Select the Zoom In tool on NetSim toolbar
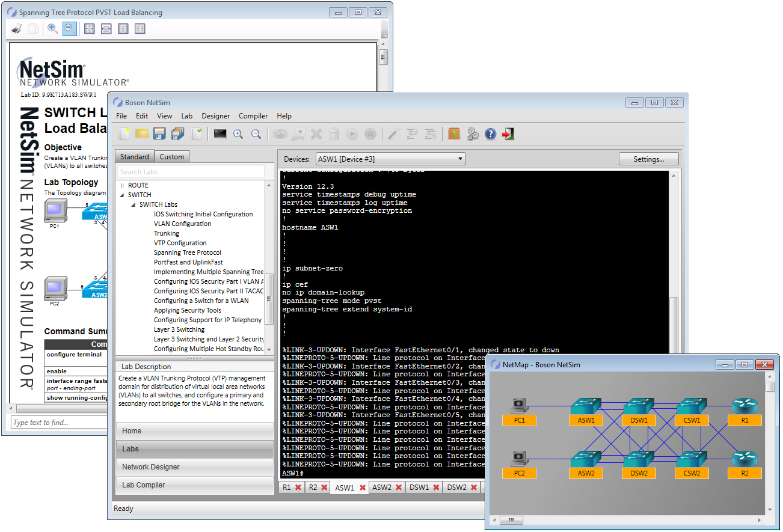The width and height of the screenshot is (783, 532). pyautogui.click(x=238, y=133)
